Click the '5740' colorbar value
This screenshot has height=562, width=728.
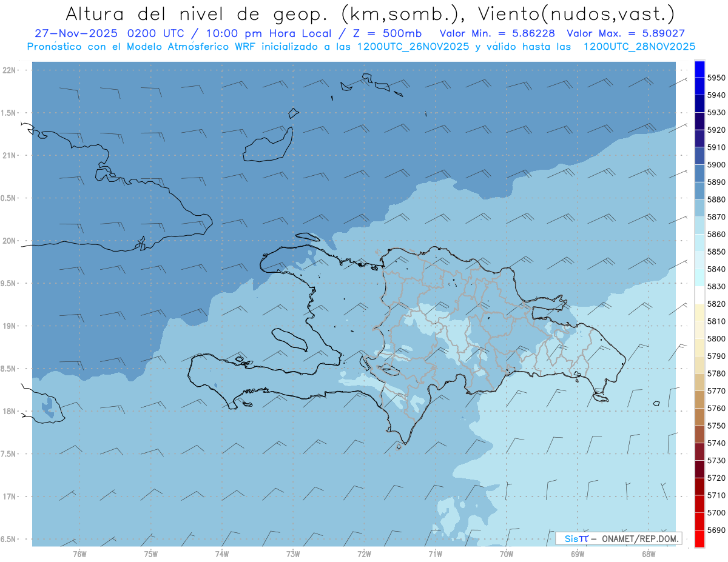click(716, 443)
